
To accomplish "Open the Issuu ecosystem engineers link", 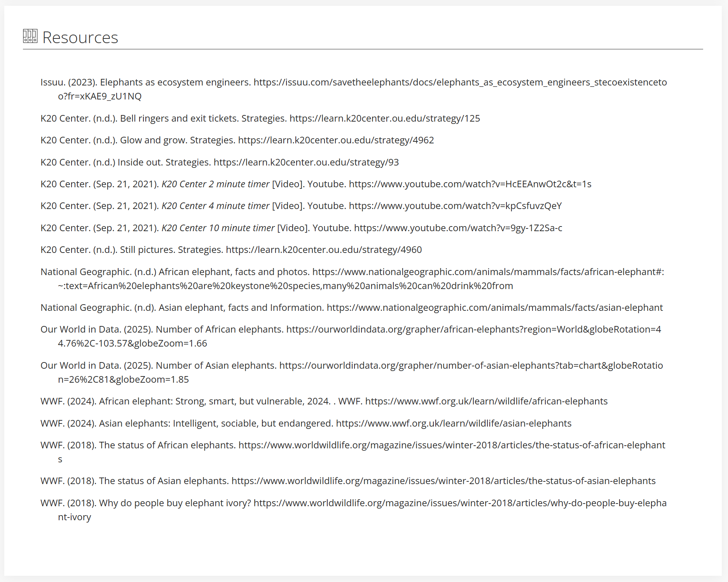I will pos(460,82).
